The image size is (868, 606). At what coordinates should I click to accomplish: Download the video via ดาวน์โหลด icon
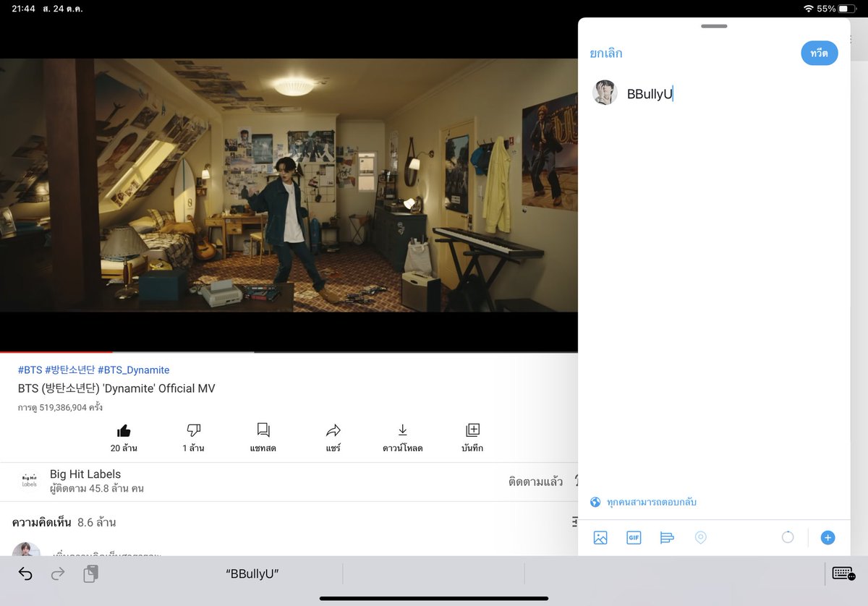[x=403, y=430]
